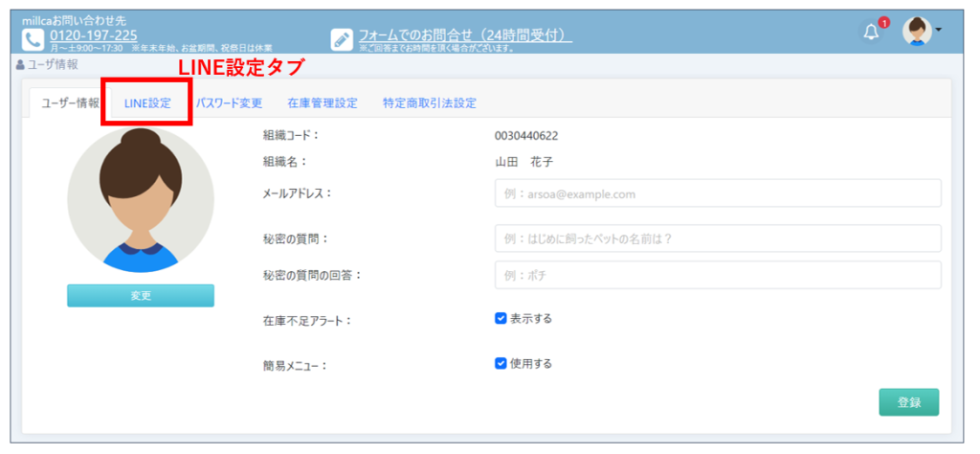Focus the メールアドレス input field
Viewport: 980px width, 454px height.
(718, 193)
